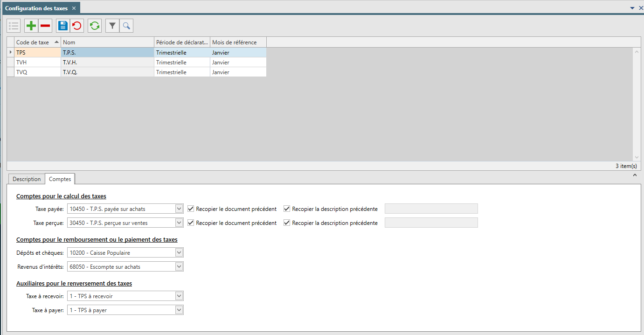Click the list view icon in toolbar

pos(14,26)
